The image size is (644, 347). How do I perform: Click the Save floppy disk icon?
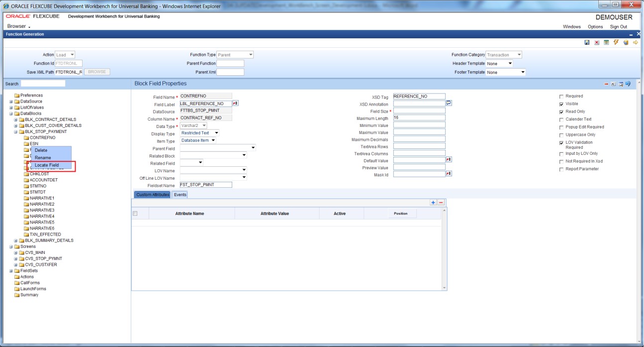(587, 43)
